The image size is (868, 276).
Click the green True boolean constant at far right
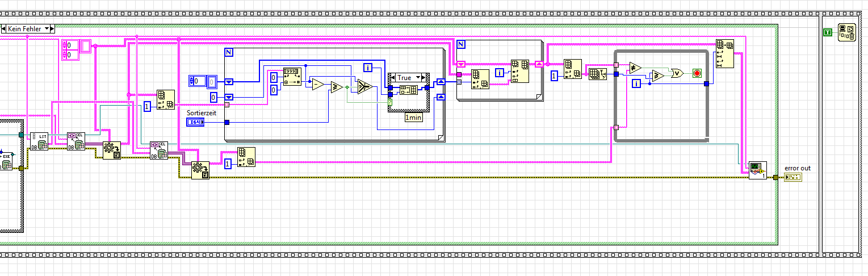tap(828, 32)
